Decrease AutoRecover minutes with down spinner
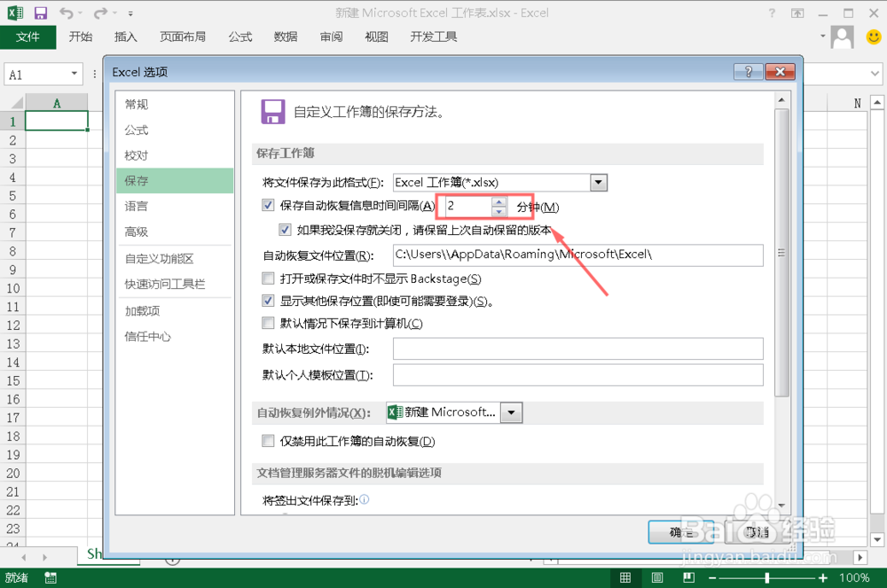 click(x=498, y=211)
